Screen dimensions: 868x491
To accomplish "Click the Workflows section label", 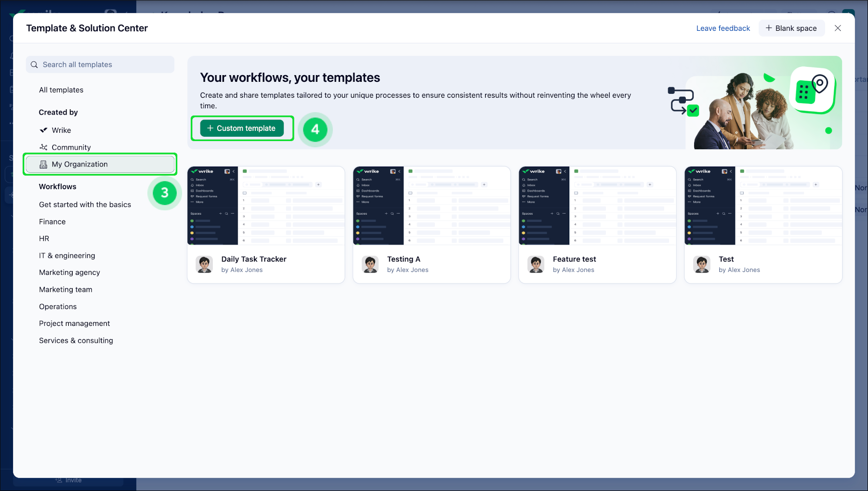I will point(57,187).
